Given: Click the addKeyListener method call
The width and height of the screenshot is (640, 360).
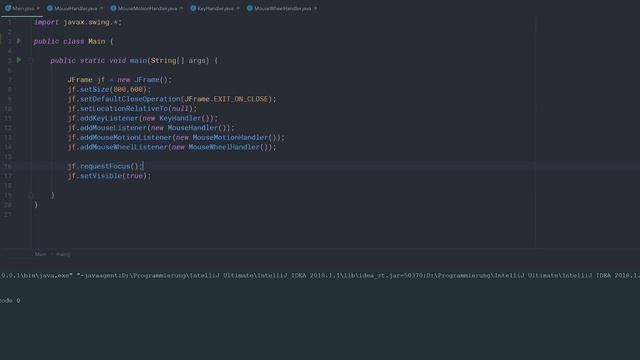Looking at the screenshot, I should pos(109,118).
